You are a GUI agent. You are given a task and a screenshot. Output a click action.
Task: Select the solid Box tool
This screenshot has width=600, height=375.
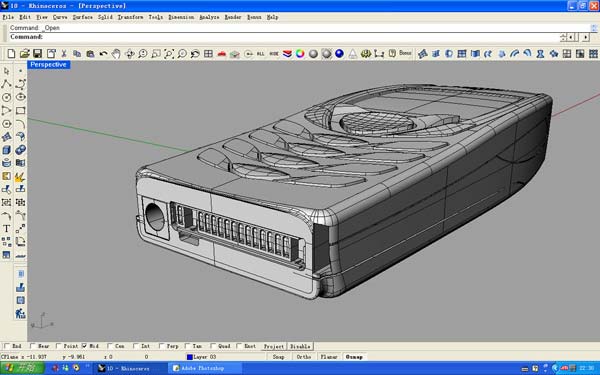coord(7,150)
